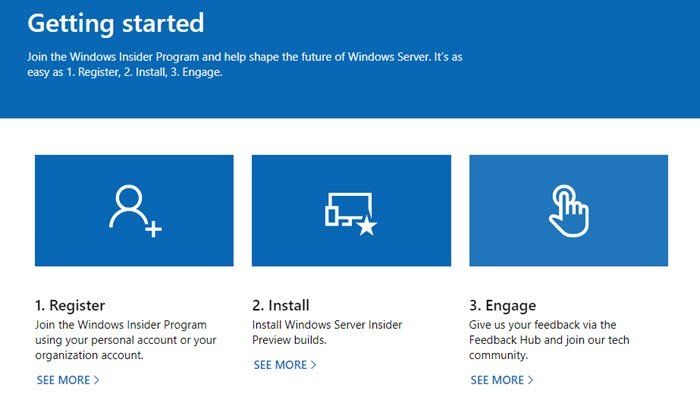Image resolution: width=700 pixels, height=397 pixels.
Task: Click the add-user Register icon
Action: pyautogui.click(x=135, y=211)
